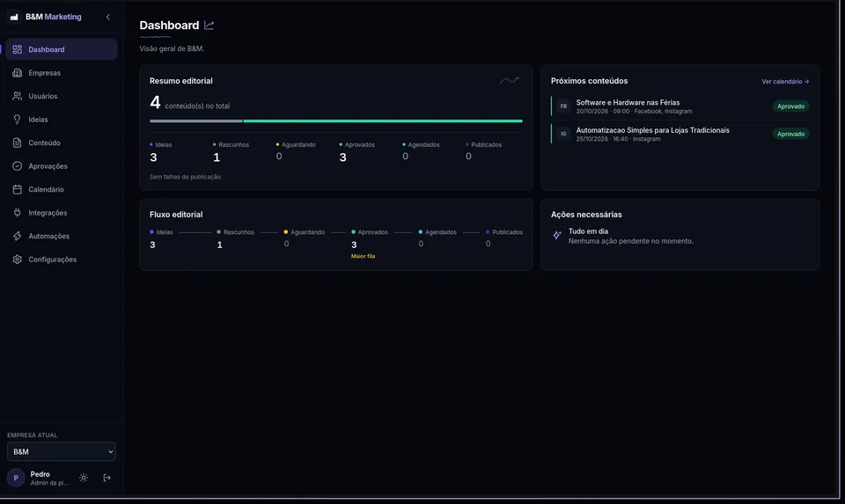Open the Ver calendário link
845x504 pixels.
785,81
